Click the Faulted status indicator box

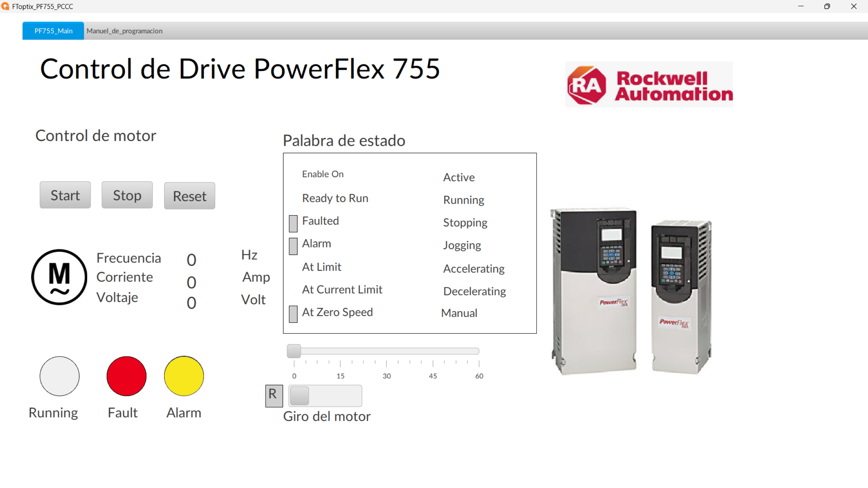[293, 223]
